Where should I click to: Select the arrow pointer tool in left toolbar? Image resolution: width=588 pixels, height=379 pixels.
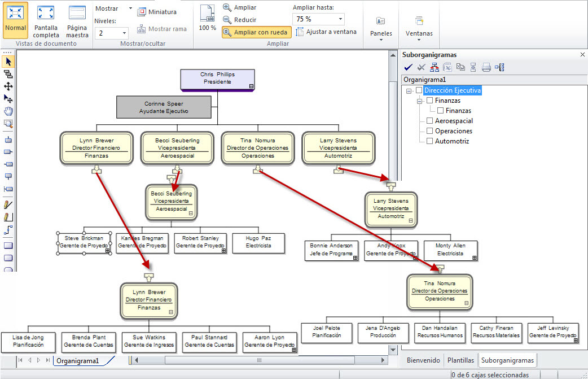coord(8,62)
